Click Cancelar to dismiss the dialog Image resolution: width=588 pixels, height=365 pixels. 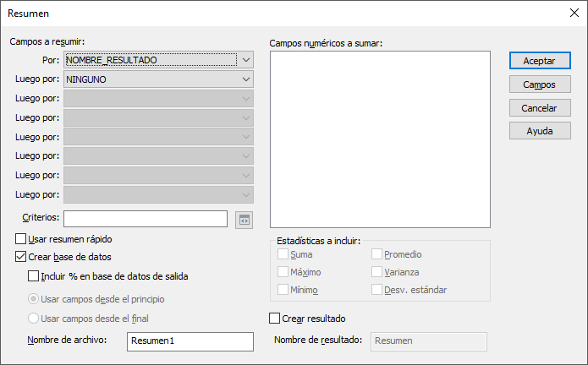539,108
